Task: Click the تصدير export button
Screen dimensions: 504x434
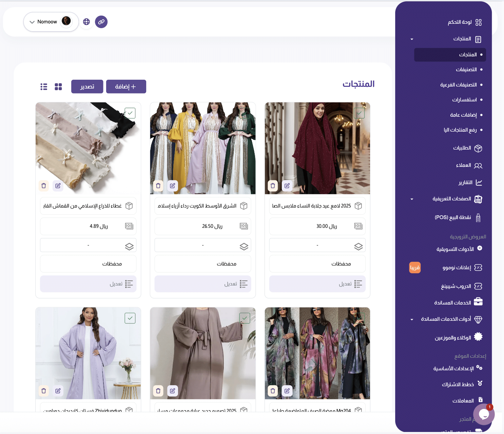Action: tap(87, 86)
